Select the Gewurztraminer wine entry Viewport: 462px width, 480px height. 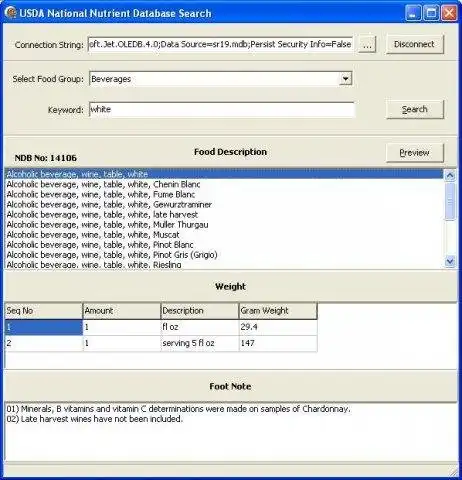pyautogui.click(x=224, y=204)
